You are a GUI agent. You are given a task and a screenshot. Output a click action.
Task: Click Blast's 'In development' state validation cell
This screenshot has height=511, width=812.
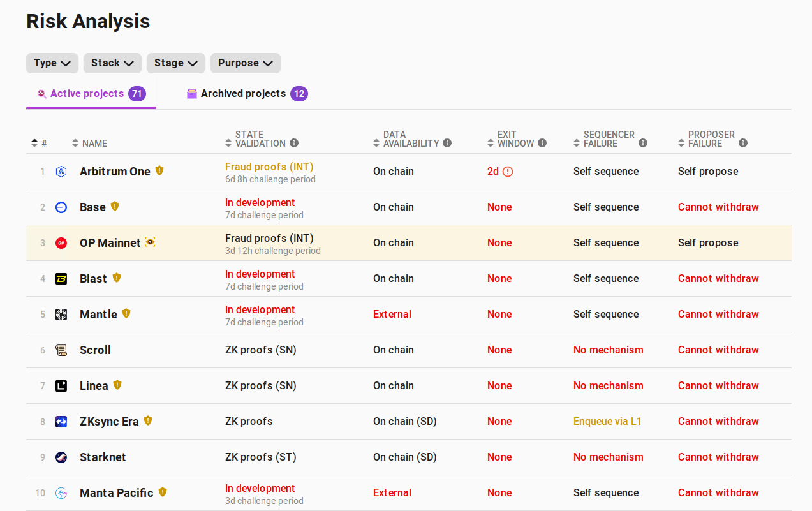[260, 274]
